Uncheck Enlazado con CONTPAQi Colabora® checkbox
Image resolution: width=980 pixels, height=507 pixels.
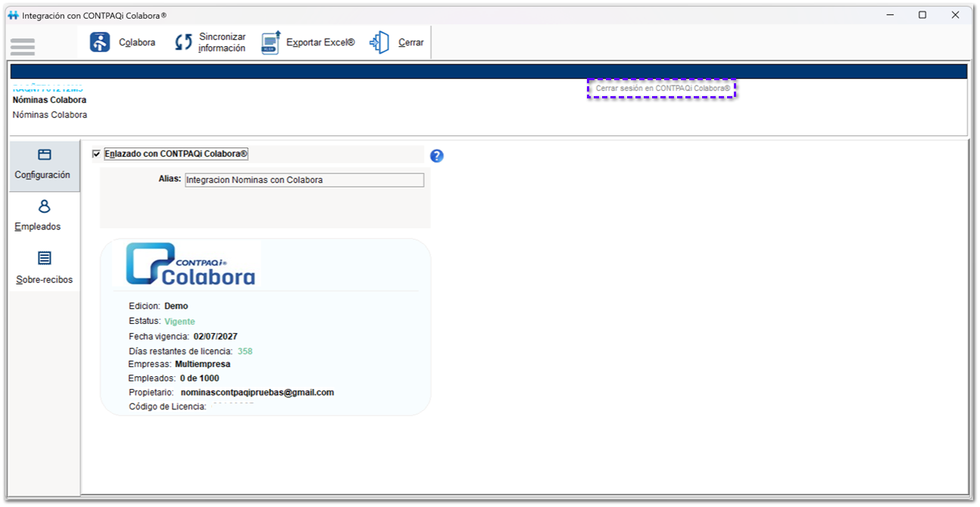click(96, 154)
